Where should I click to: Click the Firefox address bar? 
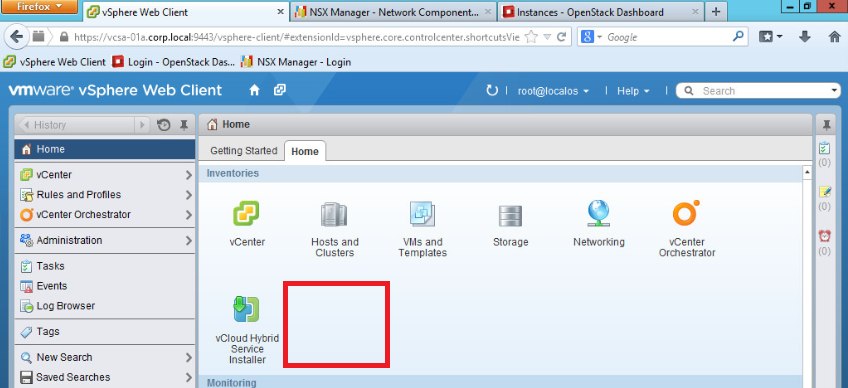(x=296, y=37)
